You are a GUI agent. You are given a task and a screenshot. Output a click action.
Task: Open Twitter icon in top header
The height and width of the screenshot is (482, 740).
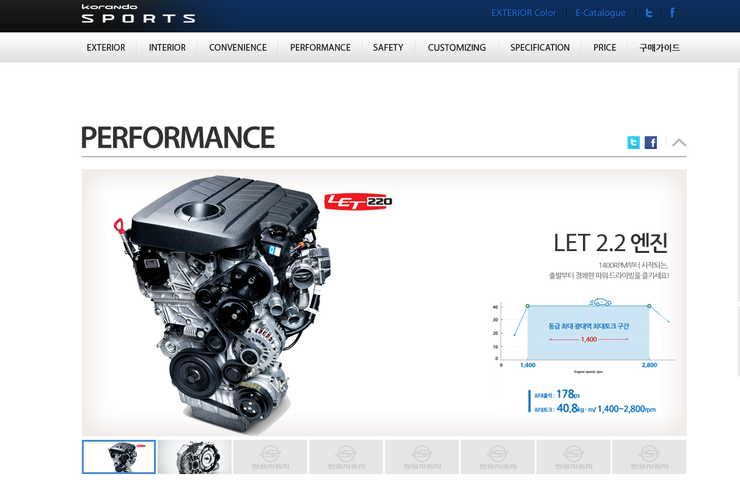(x=649, y=13)
